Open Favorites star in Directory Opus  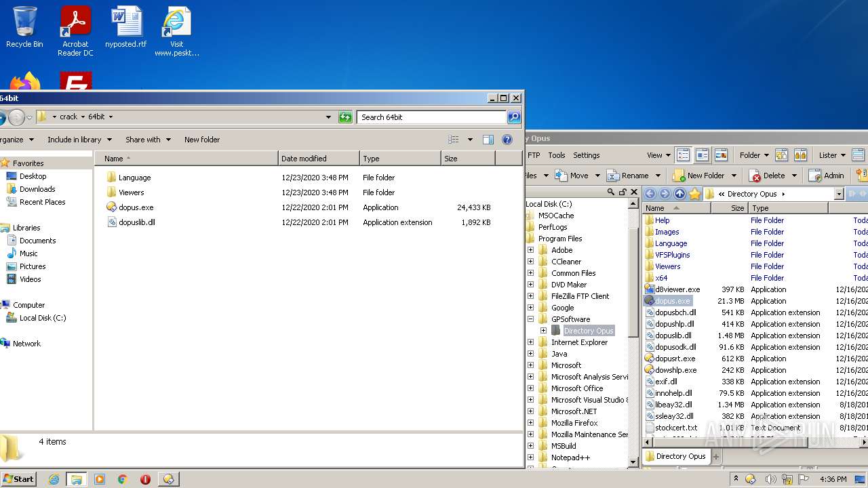tap(694, 194)
